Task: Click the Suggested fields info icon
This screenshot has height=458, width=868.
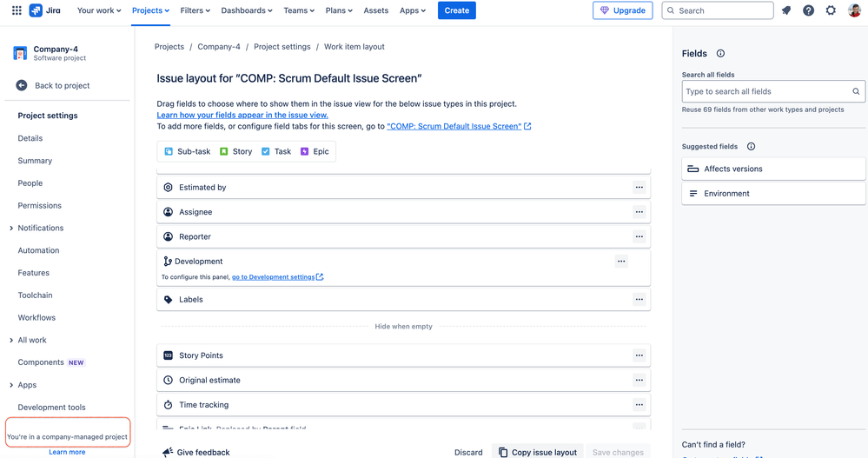Action: 751,147
